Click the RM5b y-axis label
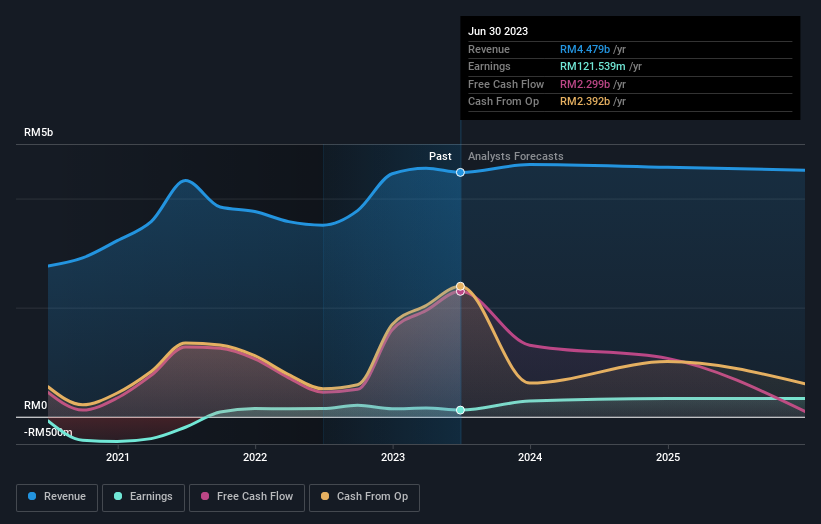The image size is (821, 524). point(38,132)
